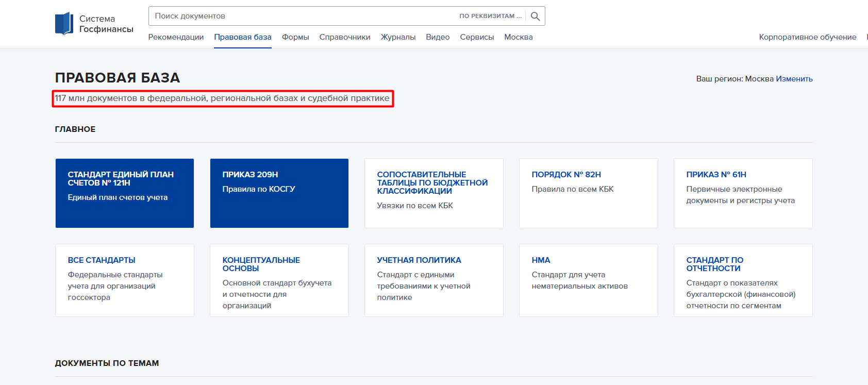Open the Москва menu item
This screenshot has width=868, height=385.
point(519,37)
